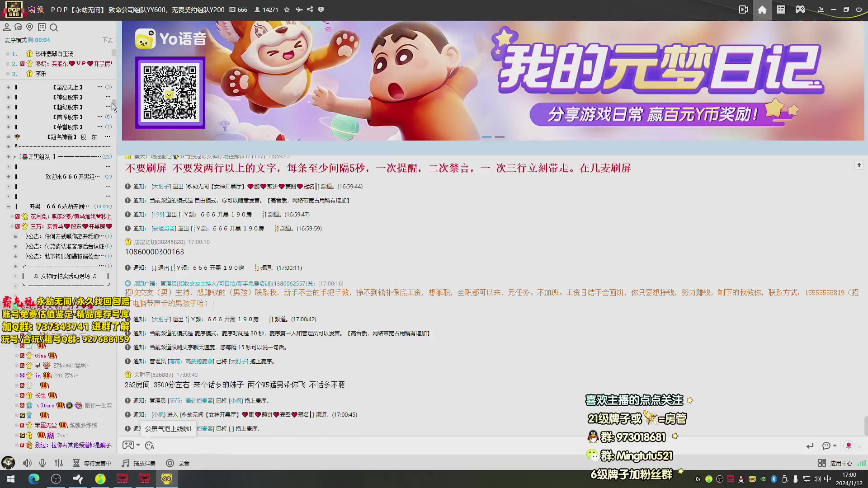
Task: Open the 应用中心 app center
Action: (835, 463)
